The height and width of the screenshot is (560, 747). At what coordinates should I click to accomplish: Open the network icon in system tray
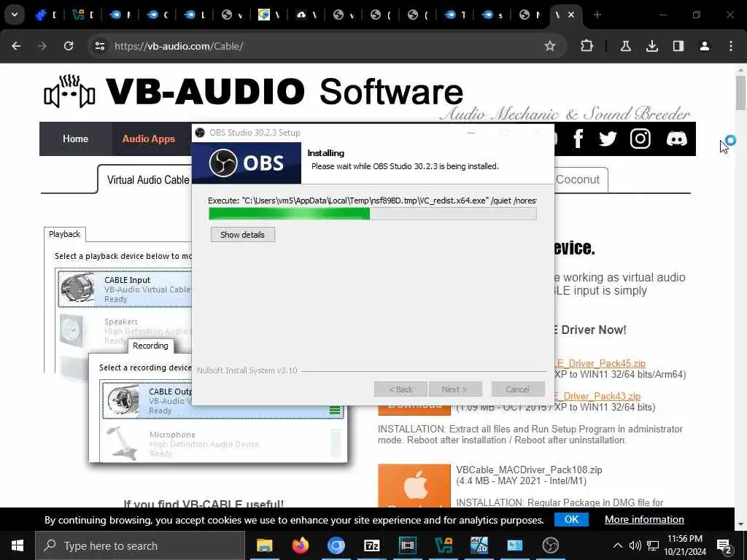click(652, 545)
